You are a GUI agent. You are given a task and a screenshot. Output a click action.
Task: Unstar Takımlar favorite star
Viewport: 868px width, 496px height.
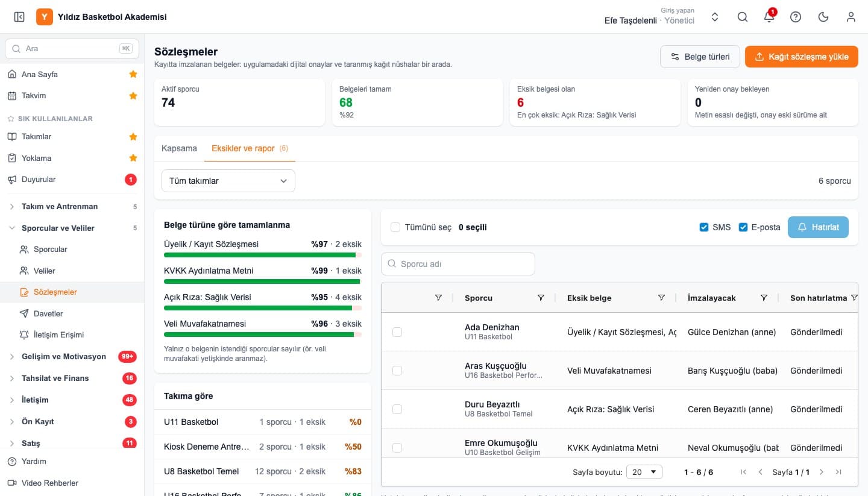coord(133,137)
